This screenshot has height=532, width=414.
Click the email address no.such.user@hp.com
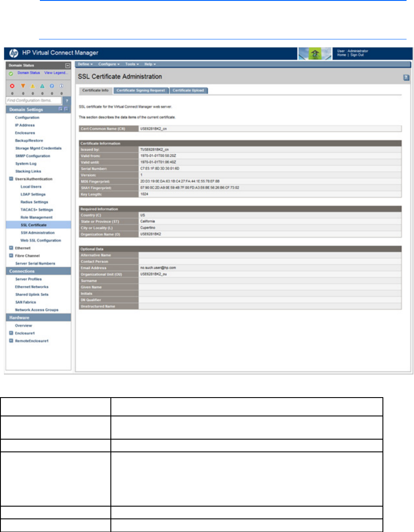157,267
